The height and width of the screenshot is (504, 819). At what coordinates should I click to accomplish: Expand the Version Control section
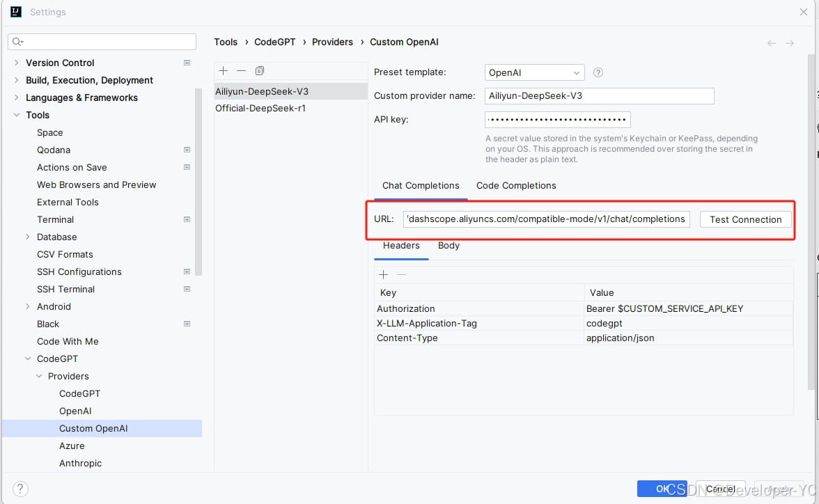click(x=16, y=63)
